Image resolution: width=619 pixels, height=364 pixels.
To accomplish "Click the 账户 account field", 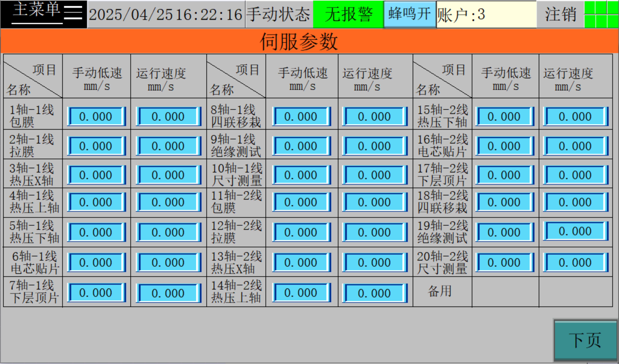I will click(x=486, y=14).
